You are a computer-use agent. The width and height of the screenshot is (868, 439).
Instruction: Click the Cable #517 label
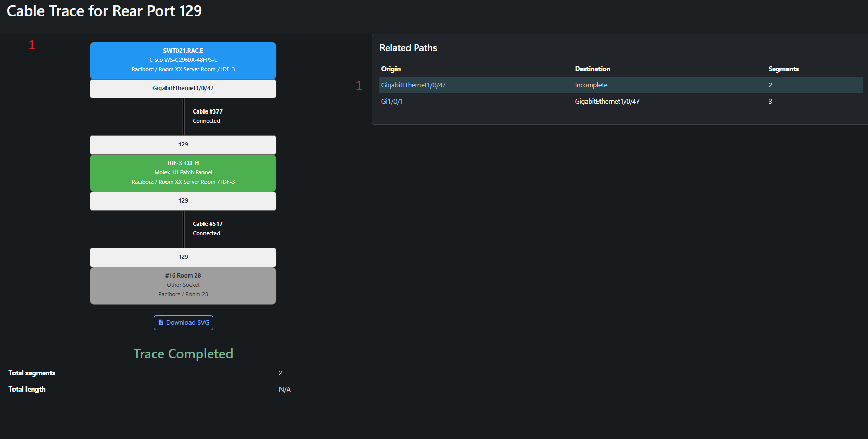pos(208,224)
